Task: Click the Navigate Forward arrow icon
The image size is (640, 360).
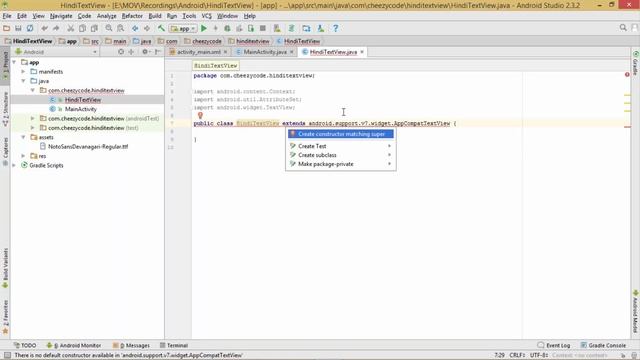Action: (147, 29)
